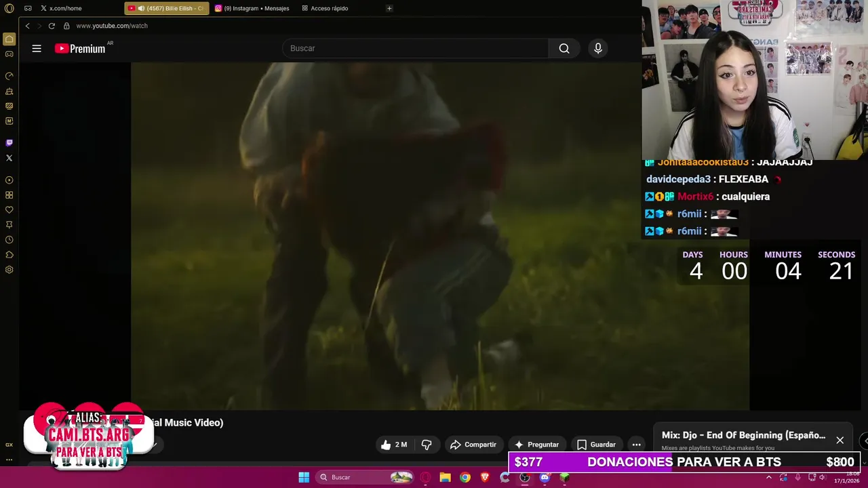This screenshot has width=868, height=488.
Task: Open the sidebar M messenger icon
Action: coord(9,121)
